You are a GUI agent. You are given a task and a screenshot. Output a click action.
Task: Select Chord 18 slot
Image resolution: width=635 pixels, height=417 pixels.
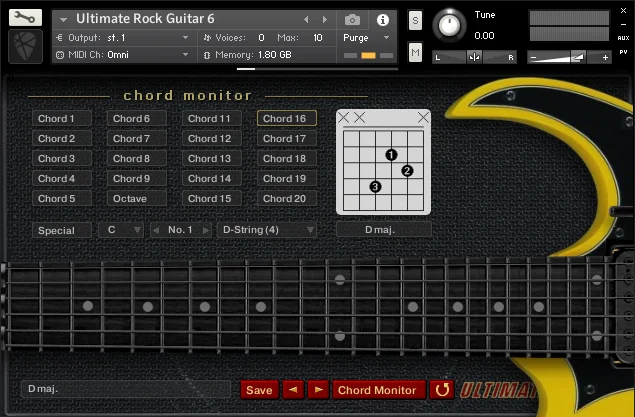point(287,158)
